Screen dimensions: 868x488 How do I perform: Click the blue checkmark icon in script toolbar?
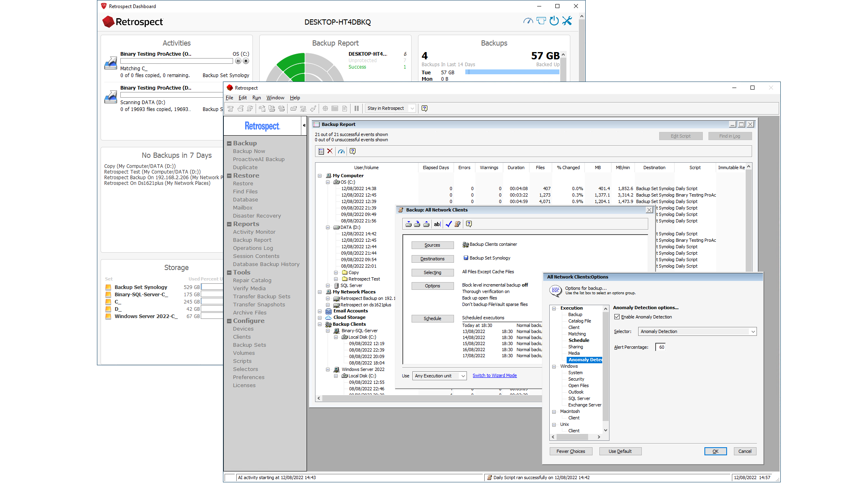point(449,224)
